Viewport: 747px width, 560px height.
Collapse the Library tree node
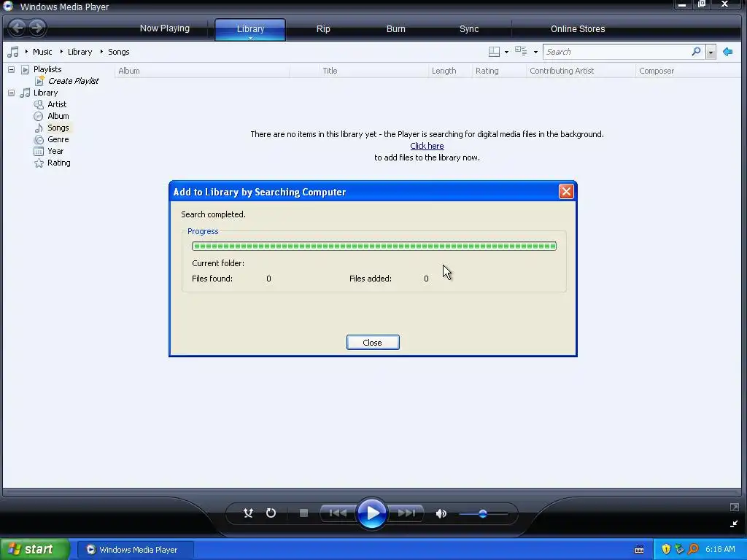pyautogui.click(x=11, y=93)
